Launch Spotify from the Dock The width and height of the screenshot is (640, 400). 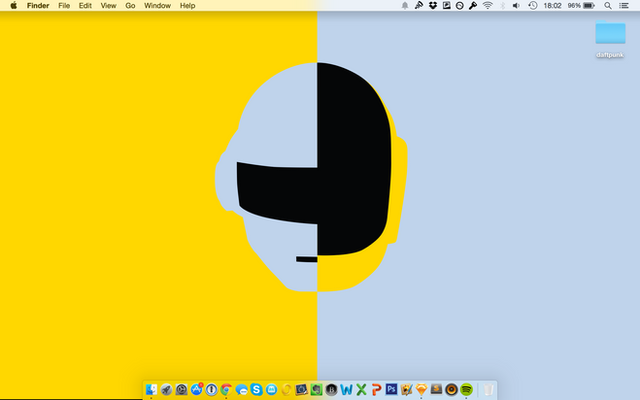(x=466, y=389)
